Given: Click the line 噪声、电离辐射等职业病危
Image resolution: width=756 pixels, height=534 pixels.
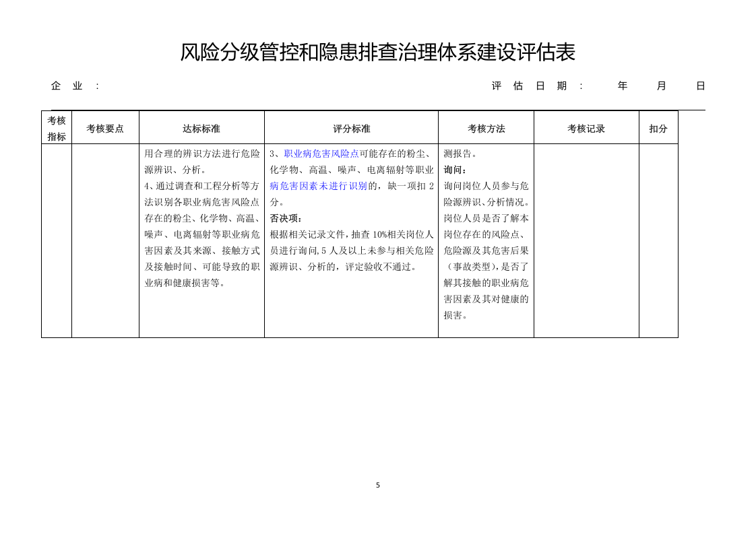Looking at the screenshot, I should (x=201, y=234).
